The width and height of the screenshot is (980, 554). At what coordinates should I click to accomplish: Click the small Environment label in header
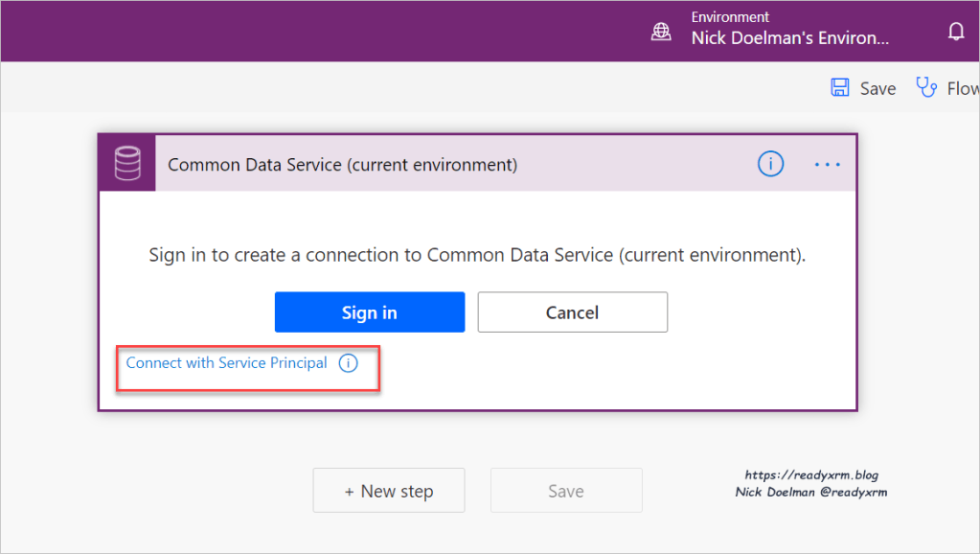[730, 17]
